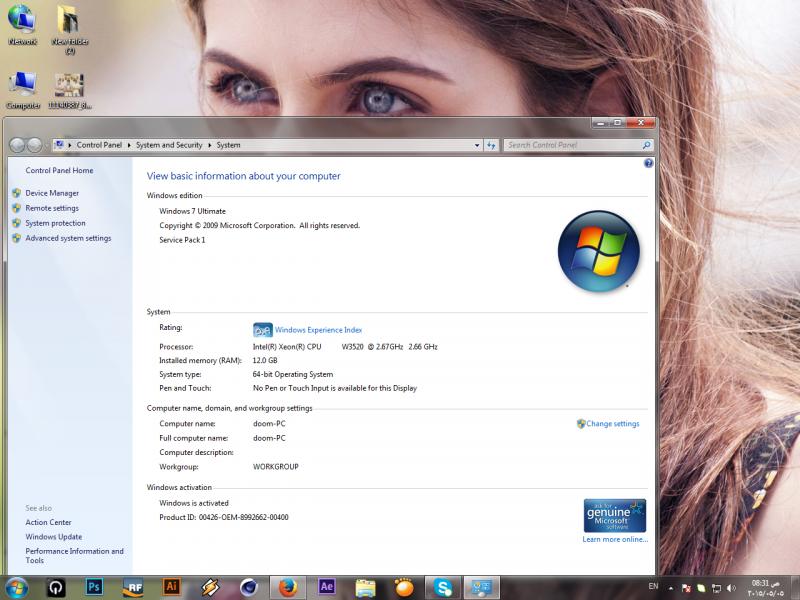Open Advanced system settings
This screenshot has height=600, width=800.
click(68, 238)
